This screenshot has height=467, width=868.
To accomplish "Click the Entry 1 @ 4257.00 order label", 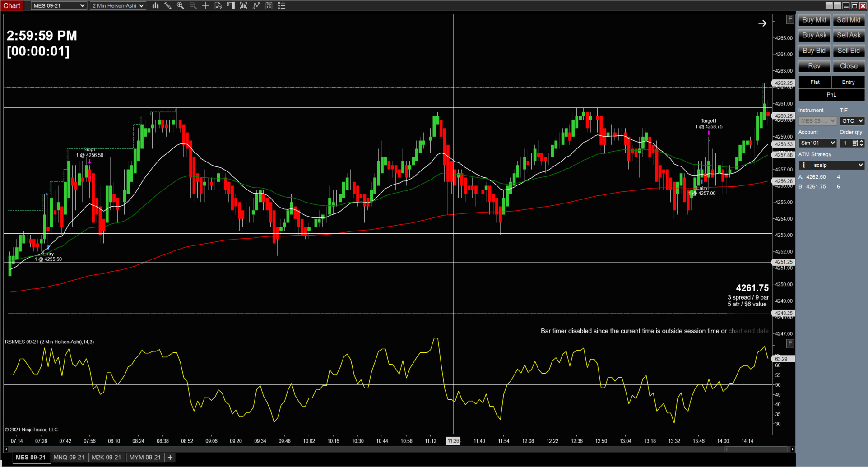I will pyautogui.click(x=702, y=191).
